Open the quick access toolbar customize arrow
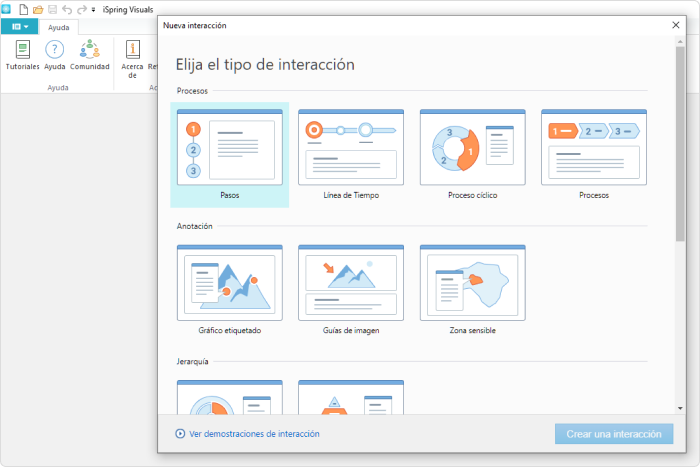The width and height of the screenshot is (700, 467). click(x=93, y=10)
